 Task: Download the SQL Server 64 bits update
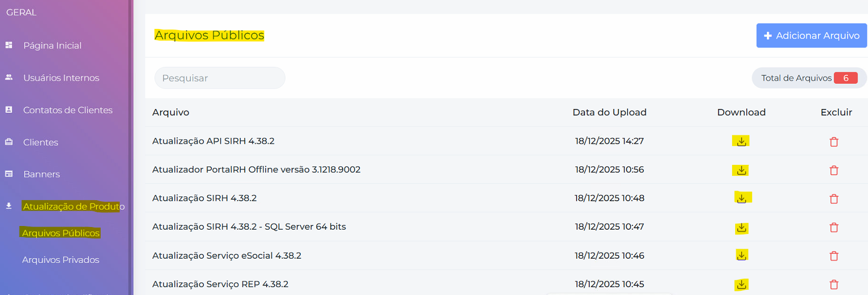pos(742,228)
